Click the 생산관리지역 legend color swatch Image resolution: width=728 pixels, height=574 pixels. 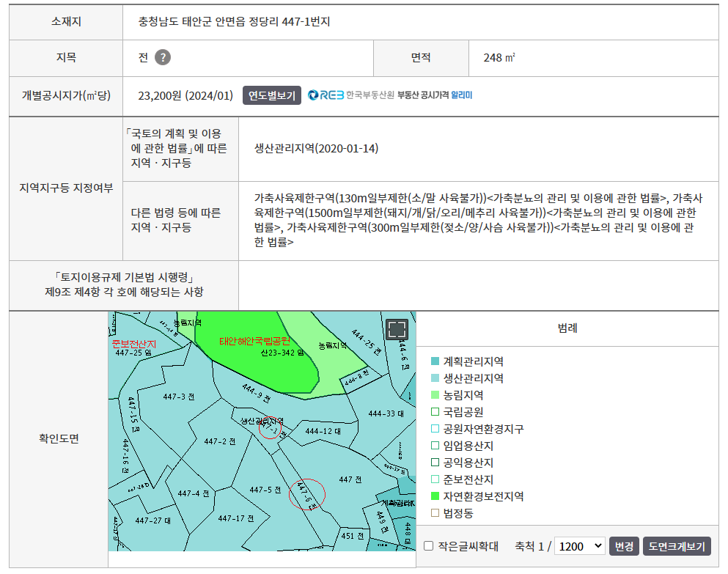[435, 378]
